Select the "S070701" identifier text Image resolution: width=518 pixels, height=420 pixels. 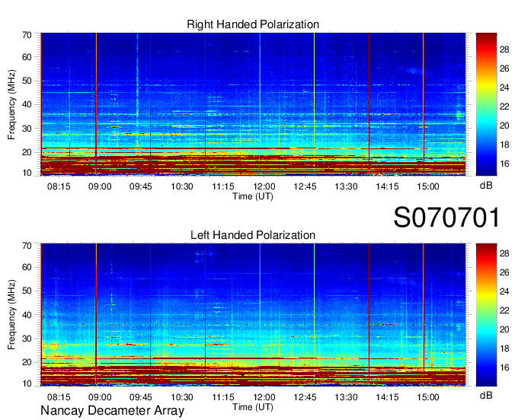(x=446, y=218)
